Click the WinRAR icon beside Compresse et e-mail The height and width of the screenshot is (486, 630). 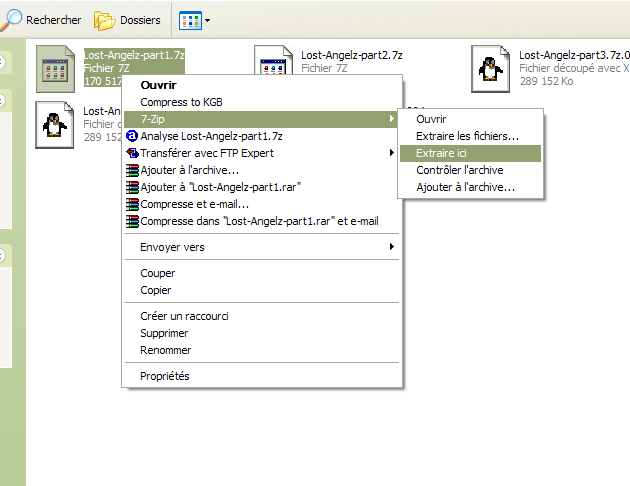132,204
